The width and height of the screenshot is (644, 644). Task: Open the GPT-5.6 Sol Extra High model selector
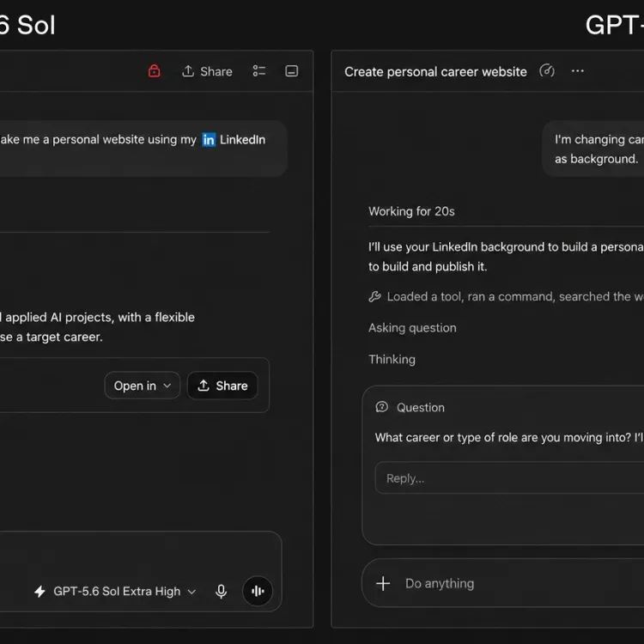(x=125, y=591)
